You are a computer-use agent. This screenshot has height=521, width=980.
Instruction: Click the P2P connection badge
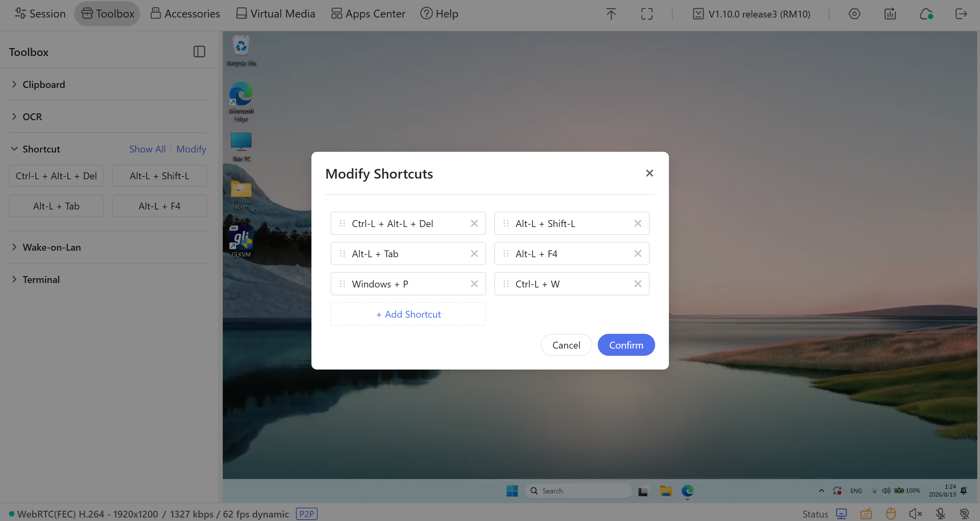[x=307, y=514]
